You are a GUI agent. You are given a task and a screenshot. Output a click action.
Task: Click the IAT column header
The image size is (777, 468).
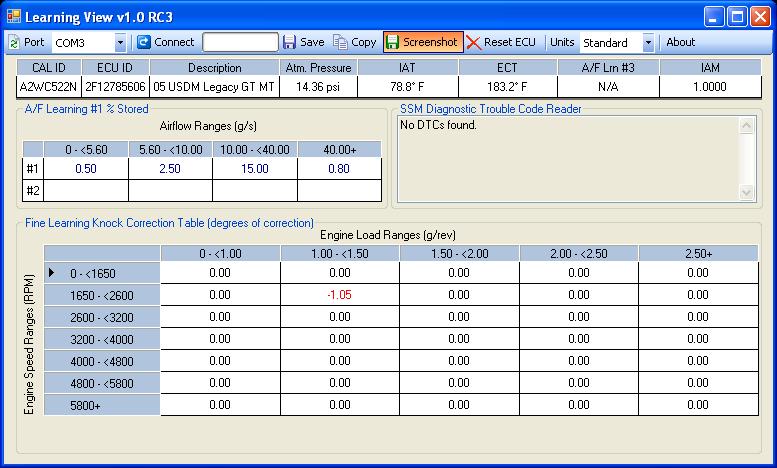pos(407,67)
